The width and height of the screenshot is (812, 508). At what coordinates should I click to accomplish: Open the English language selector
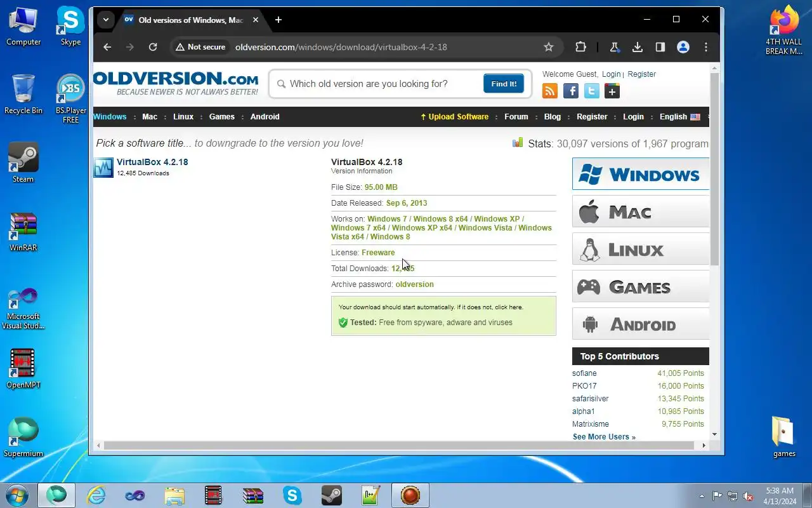coord(679,117)
